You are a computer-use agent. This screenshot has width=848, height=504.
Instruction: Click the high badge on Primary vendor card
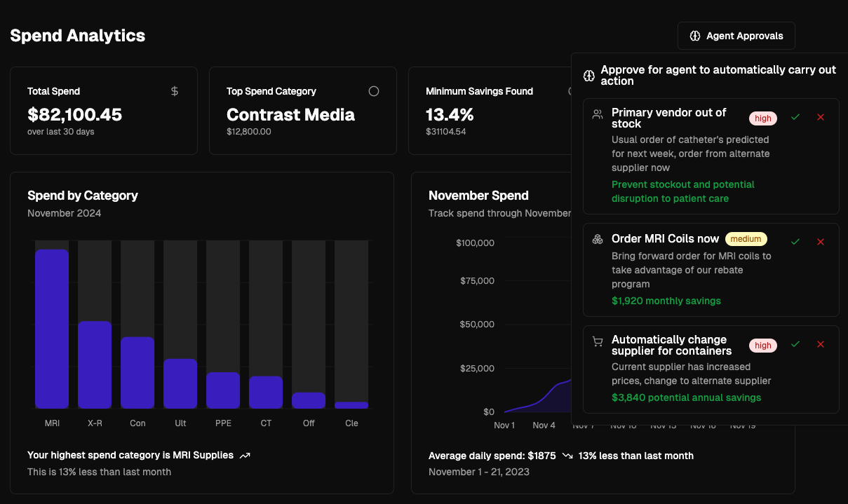pyautogui.click(x=763, y=118)
